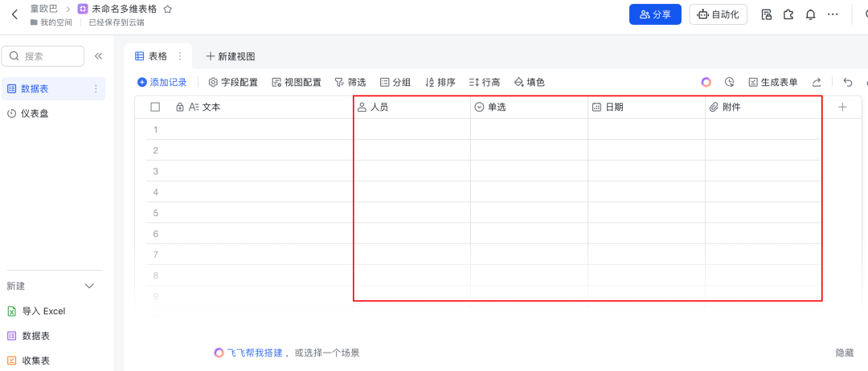Click the 飞飞帮我搭建 link

tap(249, 353)
